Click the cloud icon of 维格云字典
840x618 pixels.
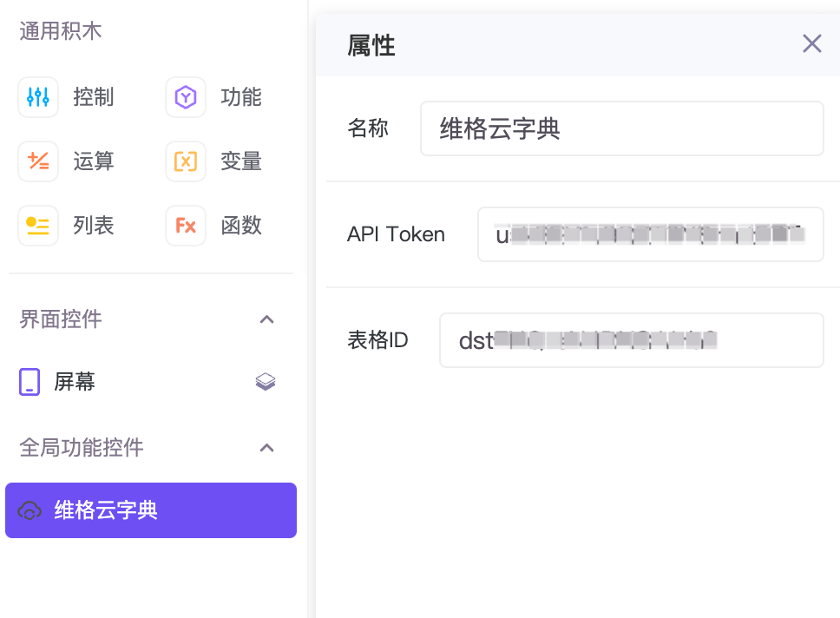30,510
